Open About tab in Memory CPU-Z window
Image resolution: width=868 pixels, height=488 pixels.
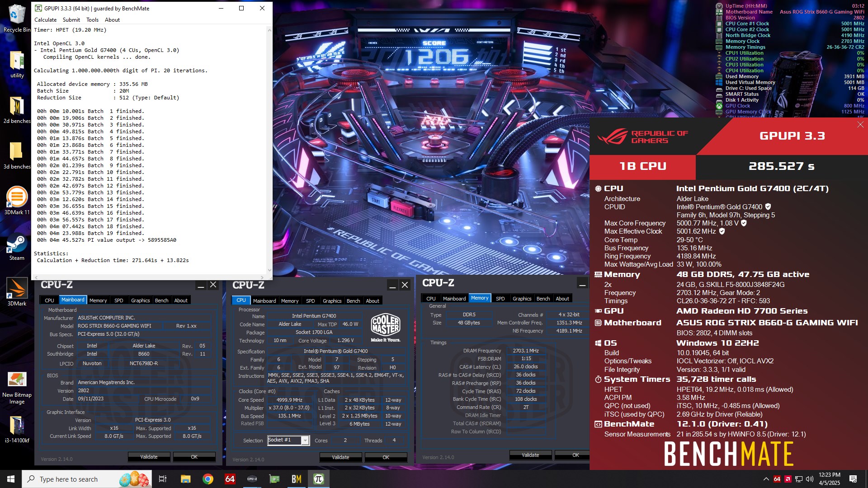click(x=562, y=299)
